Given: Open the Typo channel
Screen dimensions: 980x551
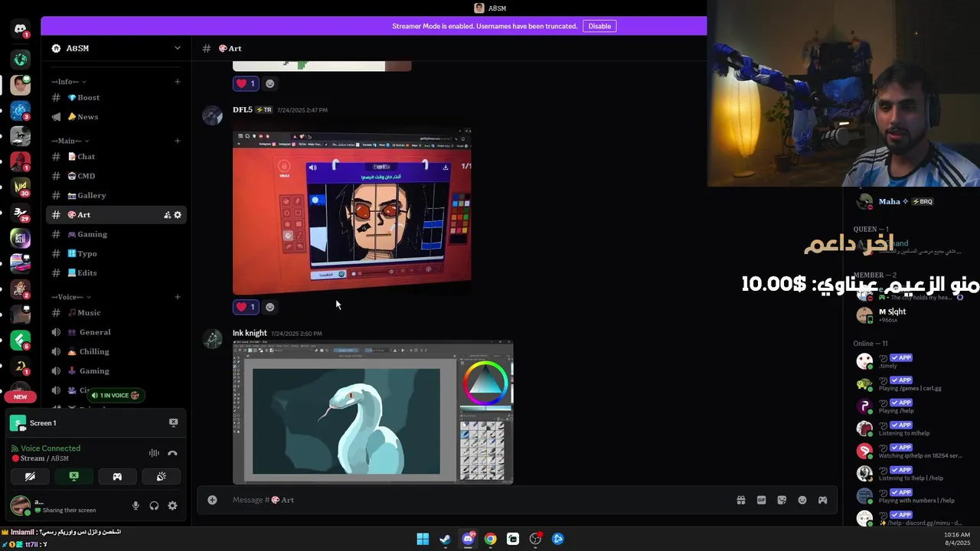Looking at the screenshot, I should pyautogui.click(x=116, y=253).
